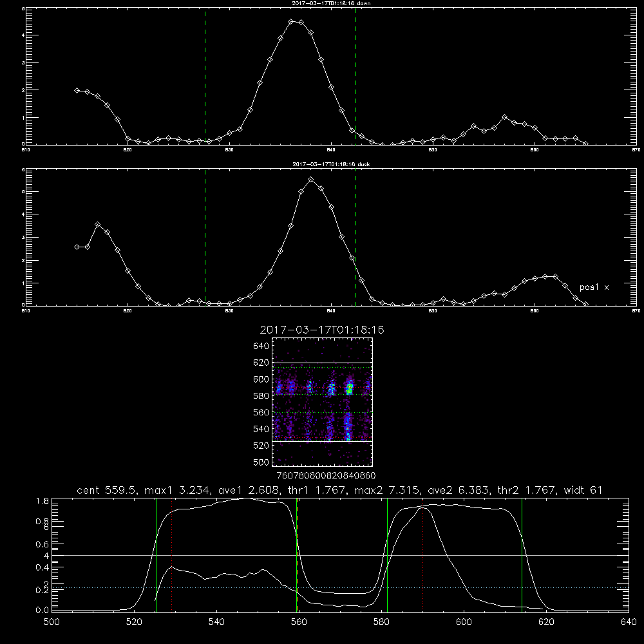Click the 640 label on heat map y-axis
The image size is (644, 644).
tap(261, 346)
